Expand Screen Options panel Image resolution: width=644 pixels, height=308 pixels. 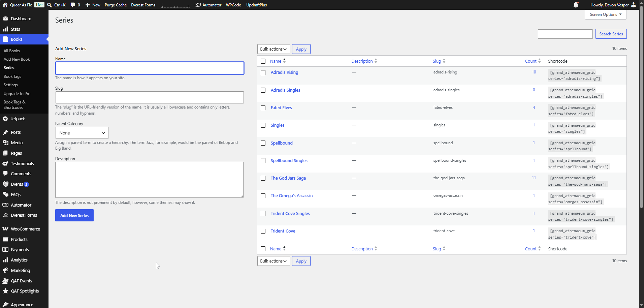(606, 14)
